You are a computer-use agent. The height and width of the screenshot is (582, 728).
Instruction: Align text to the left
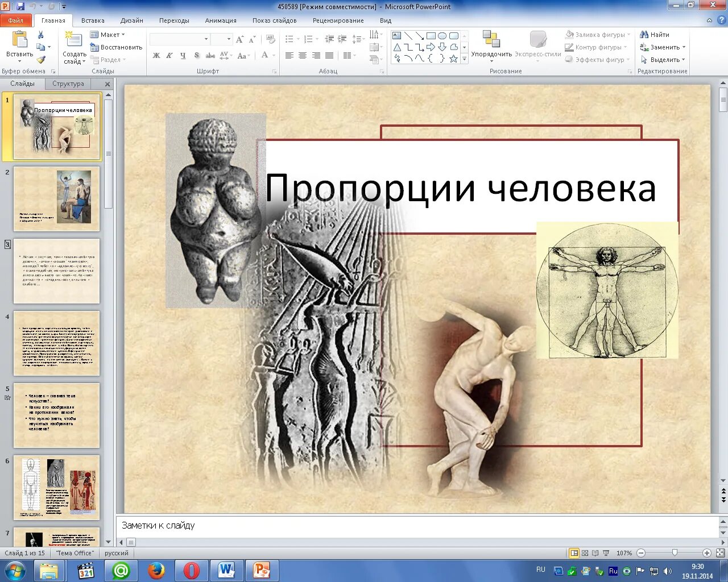point(289,56)
